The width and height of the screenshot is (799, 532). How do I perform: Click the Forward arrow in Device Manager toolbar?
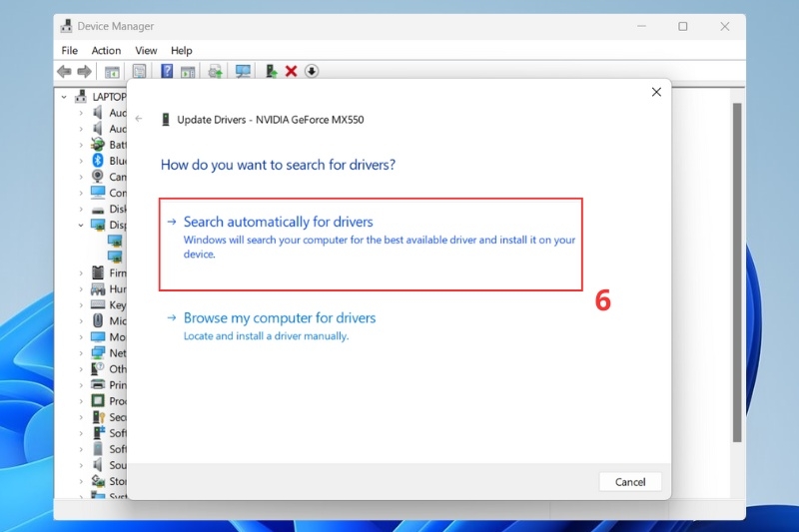(x=84, y=71)
